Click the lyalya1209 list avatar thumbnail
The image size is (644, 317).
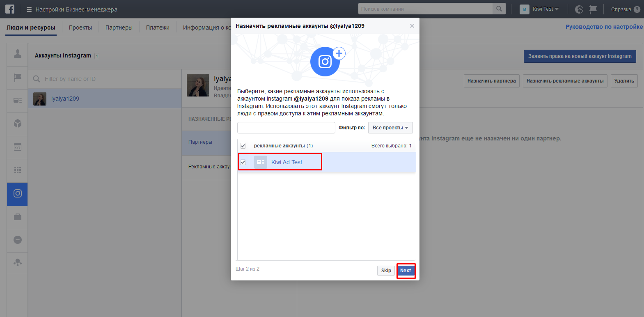click(x=40, y=99)
